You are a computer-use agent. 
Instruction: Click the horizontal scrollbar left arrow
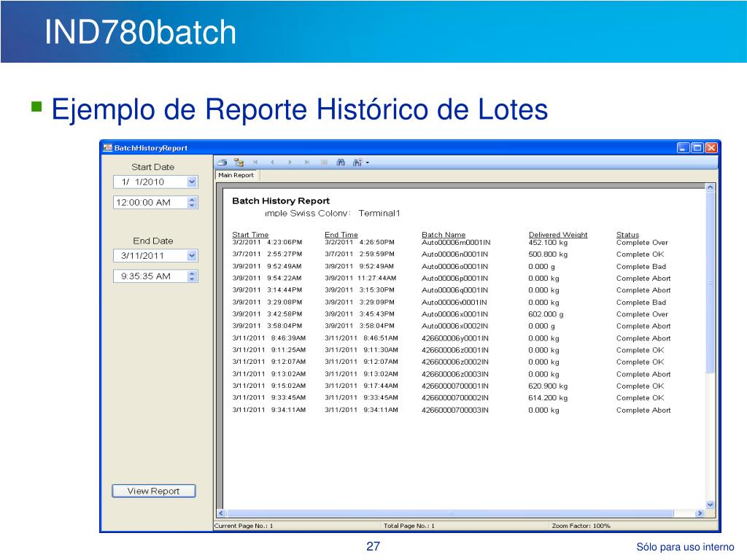[x=221, y=513]
